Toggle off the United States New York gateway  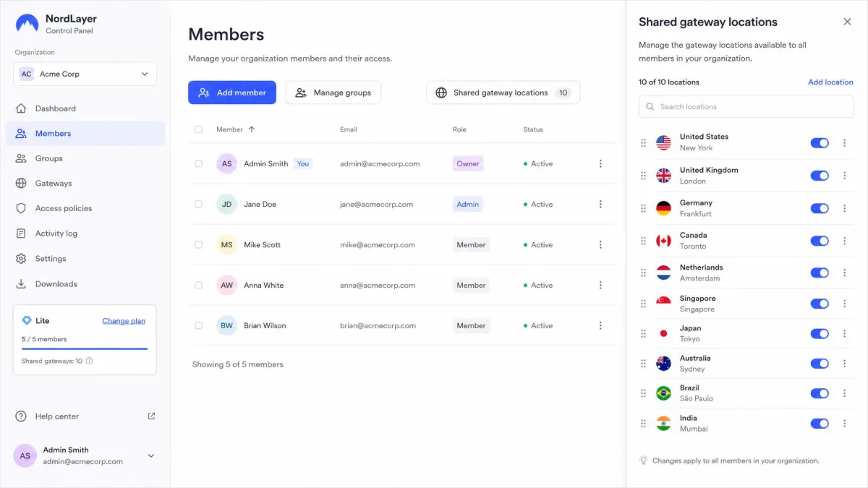point(820,143)
